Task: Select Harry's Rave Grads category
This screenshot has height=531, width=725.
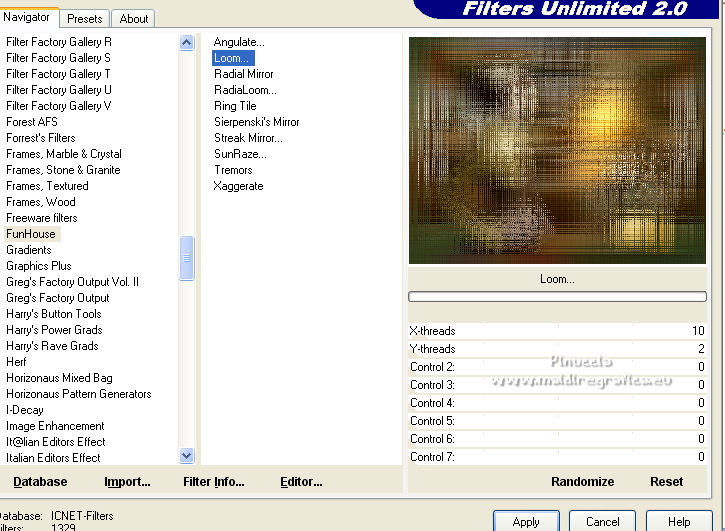Action: pyautogui.click(x=52, y=346)
